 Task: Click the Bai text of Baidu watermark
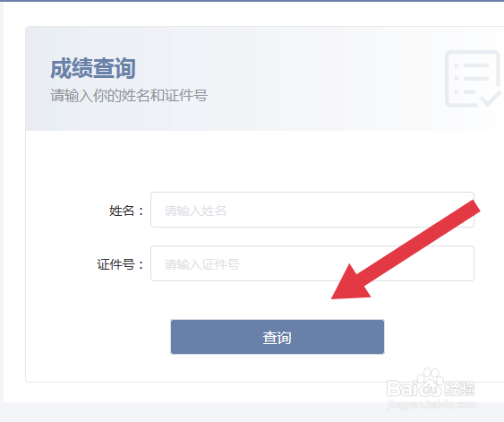pyautogui.click(x=402, y=388)
